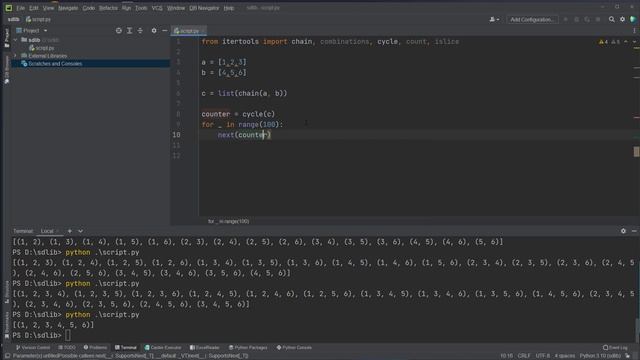
Task: Click the colorful plugin icon at top right
Action: 633,19
